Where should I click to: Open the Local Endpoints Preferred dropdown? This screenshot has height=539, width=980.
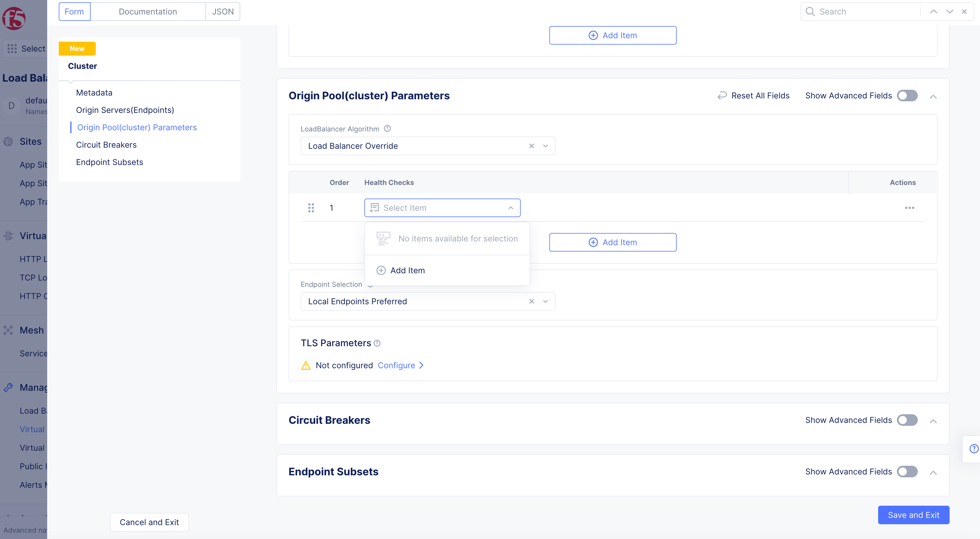(545, 301)
